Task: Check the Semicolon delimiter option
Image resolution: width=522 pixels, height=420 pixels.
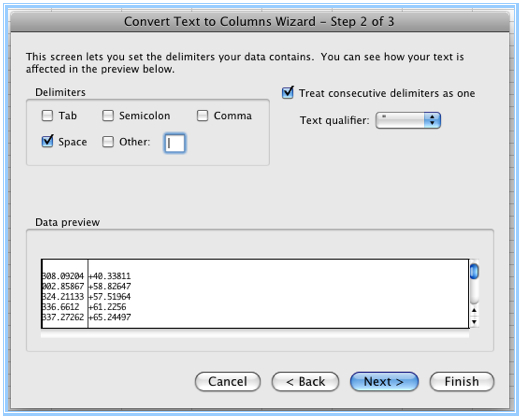Action: (108, 116)
